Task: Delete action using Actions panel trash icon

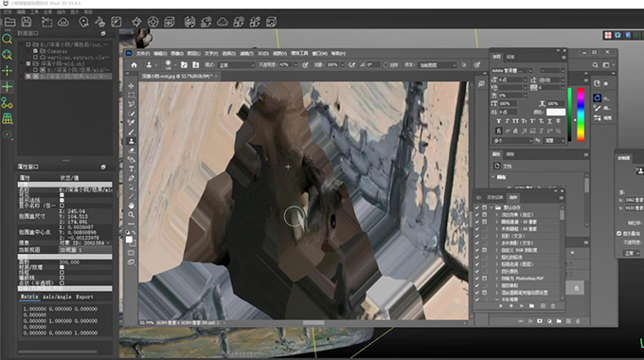Action: [x=553, y=306]
